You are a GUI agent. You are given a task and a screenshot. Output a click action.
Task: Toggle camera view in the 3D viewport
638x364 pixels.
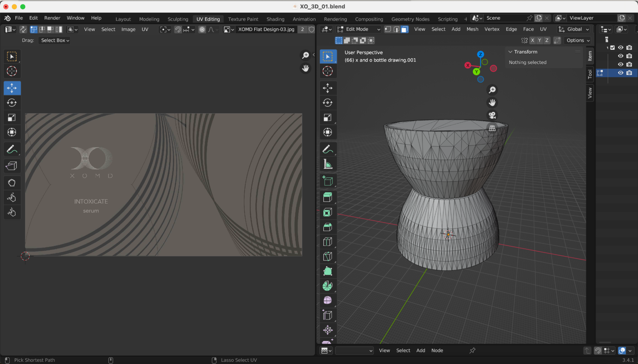tap(492, 115)
